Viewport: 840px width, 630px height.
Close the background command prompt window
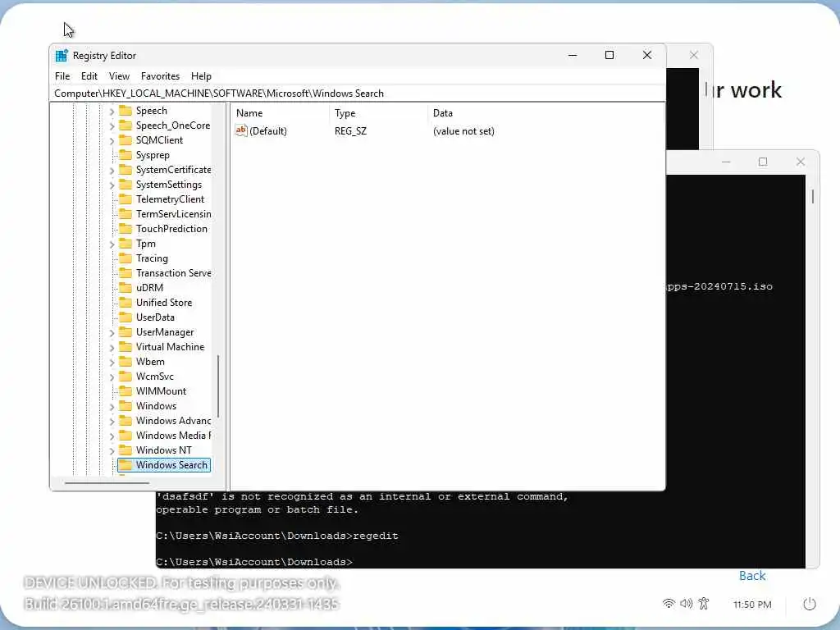pos(801,162)
